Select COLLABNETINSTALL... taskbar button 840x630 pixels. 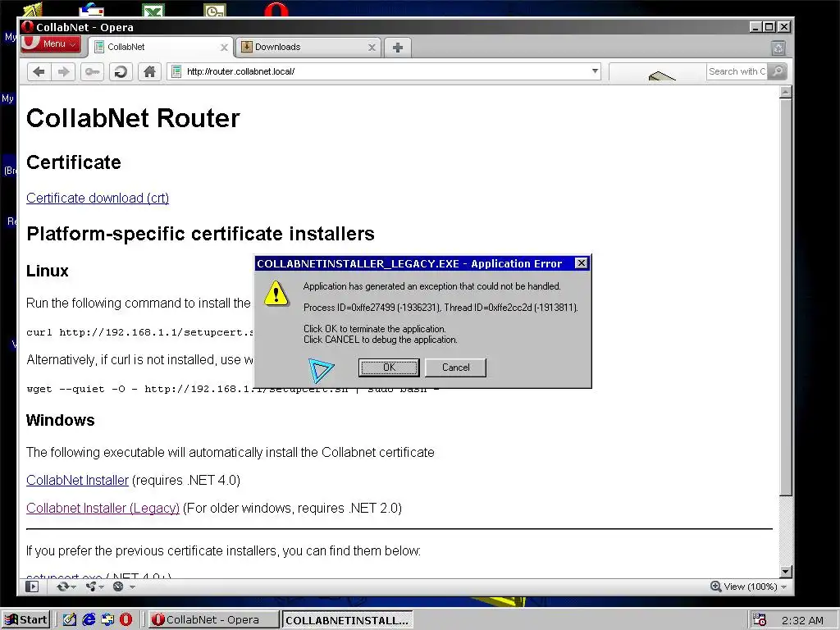[347, 620]
